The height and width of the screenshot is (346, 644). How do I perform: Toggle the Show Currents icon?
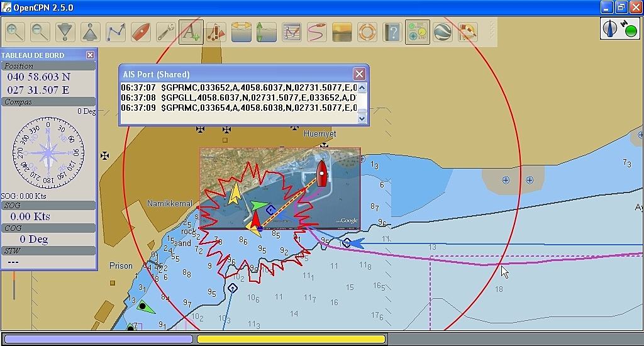(241, 32)
